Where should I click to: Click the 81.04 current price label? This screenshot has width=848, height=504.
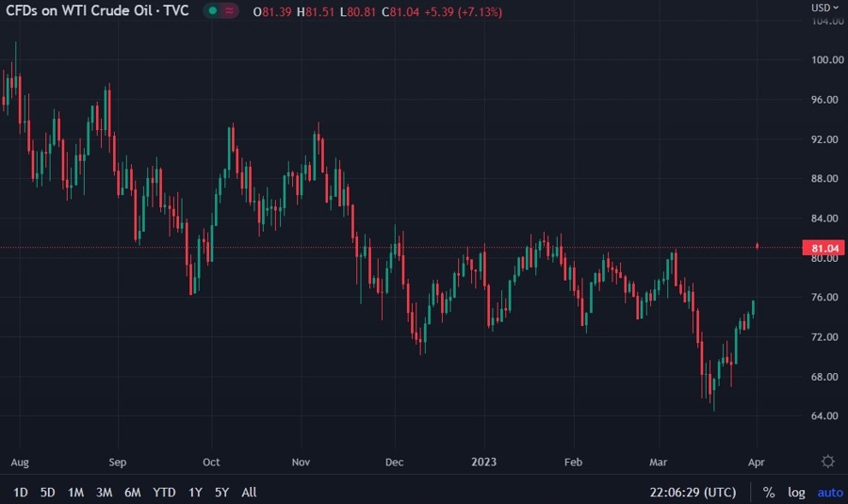pyautogui.click(x=824, y=248)
